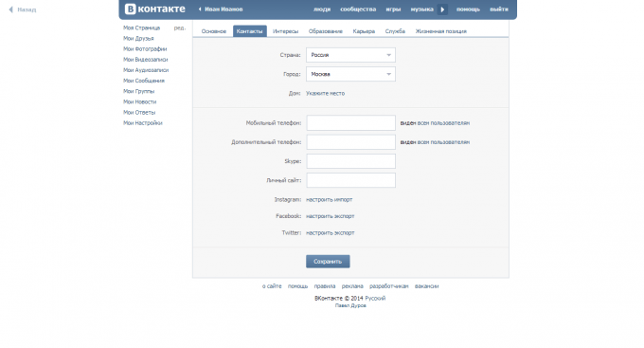Click помощь in the footer

(297, 285)
